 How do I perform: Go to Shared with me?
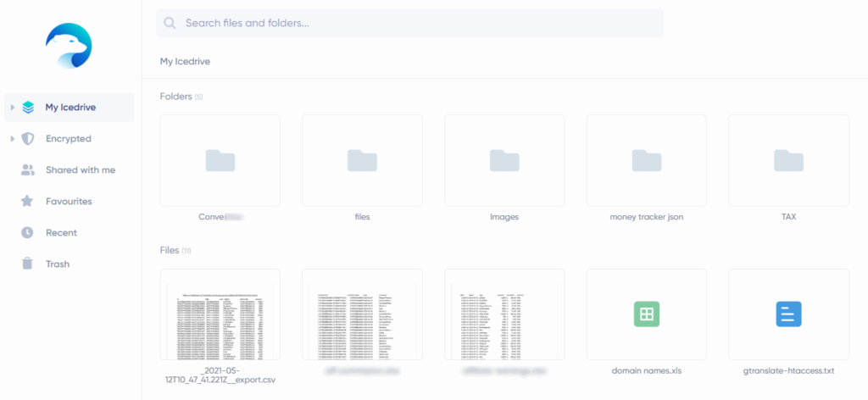pyautogui.click(x=80, y=170)
